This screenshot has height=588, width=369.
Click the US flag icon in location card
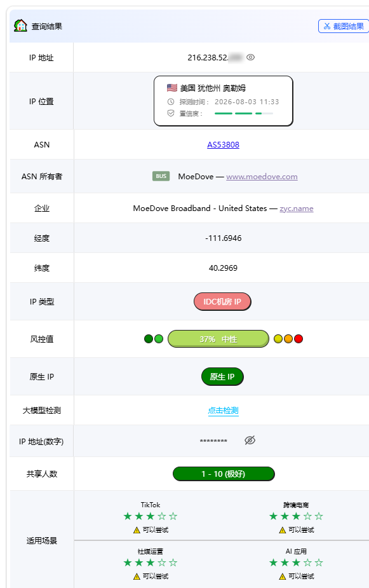pos(172,88)
